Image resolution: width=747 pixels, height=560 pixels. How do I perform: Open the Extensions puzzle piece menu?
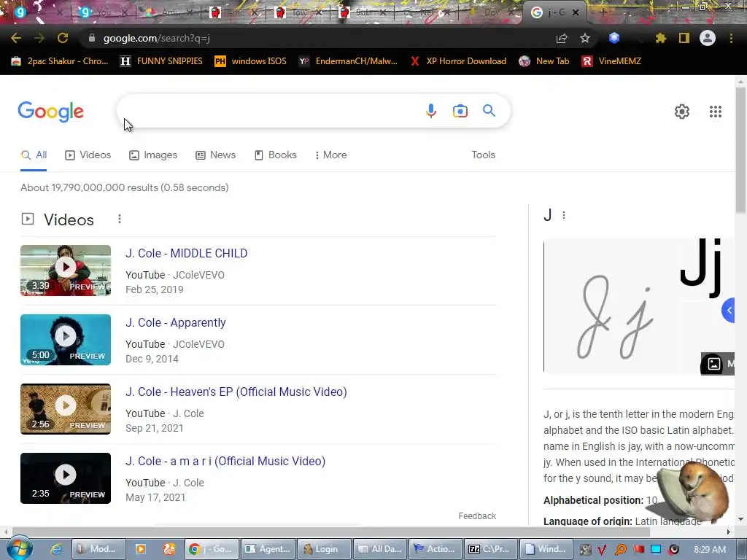coord(660,38)
